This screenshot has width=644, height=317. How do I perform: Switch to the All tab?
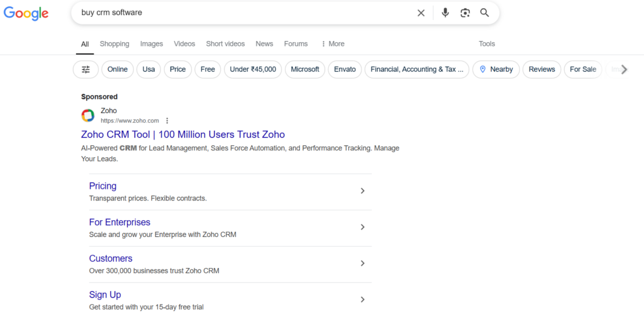point(85,44)
